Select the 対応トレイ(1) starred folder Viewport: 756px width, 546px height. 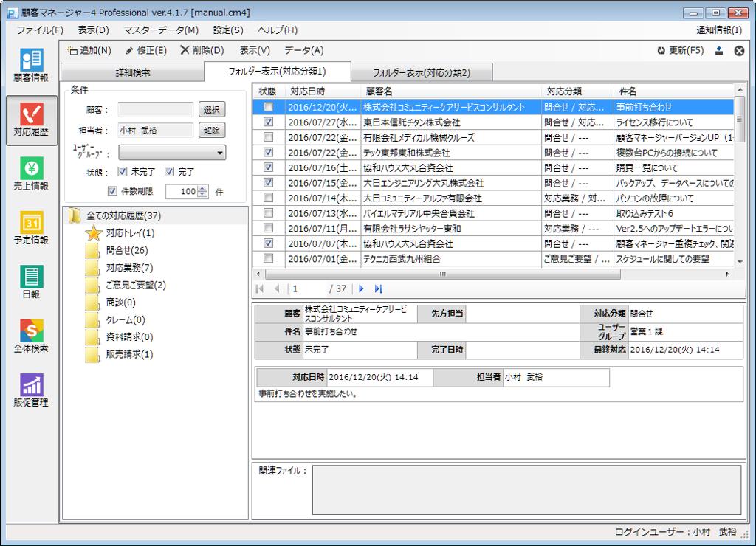(130, 233)
